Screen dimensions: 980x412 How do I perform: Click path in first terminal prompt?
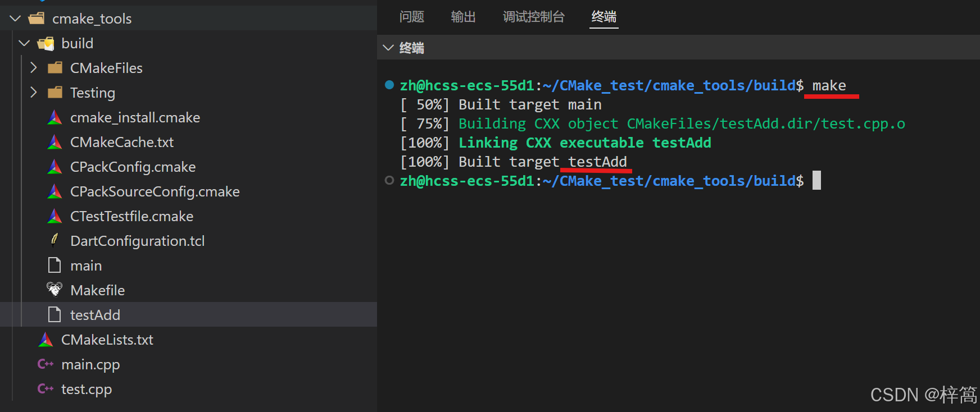tap(669, 85)
